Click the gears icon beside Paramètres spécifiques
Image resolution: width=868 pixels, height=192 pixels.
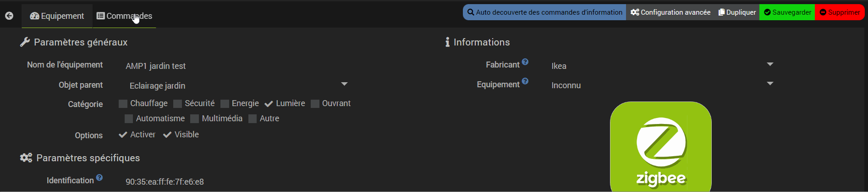coord(26,158)
